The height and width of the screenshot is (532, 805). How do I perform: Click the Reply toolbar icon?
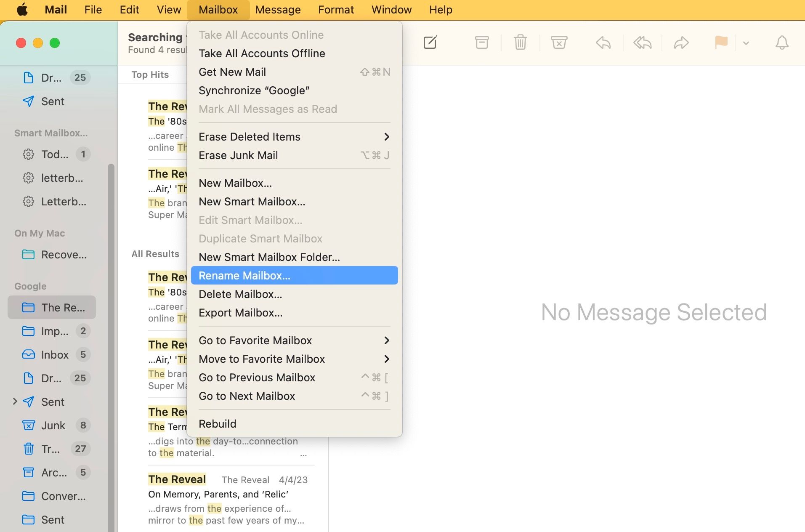[x=603, y=42]
